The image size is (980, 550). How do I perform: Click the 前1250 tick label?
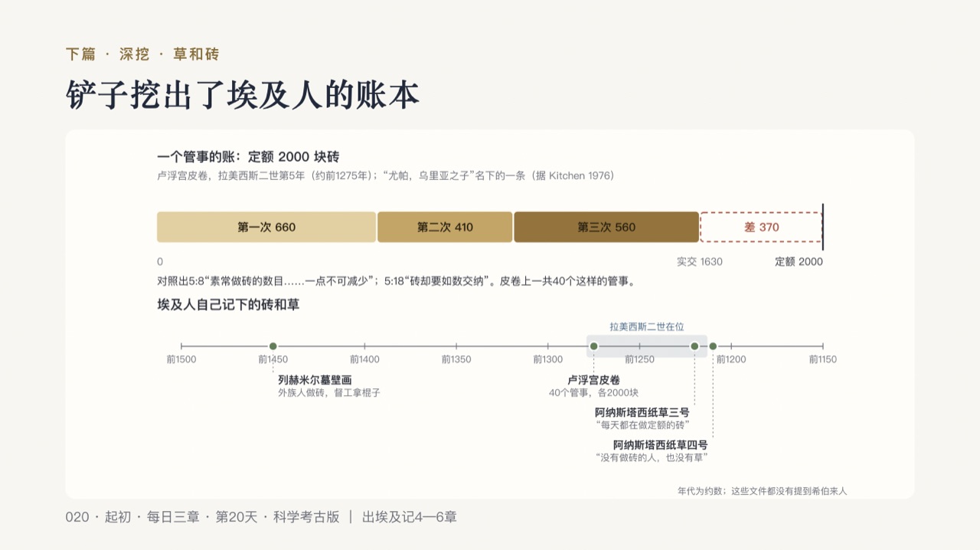639,359
